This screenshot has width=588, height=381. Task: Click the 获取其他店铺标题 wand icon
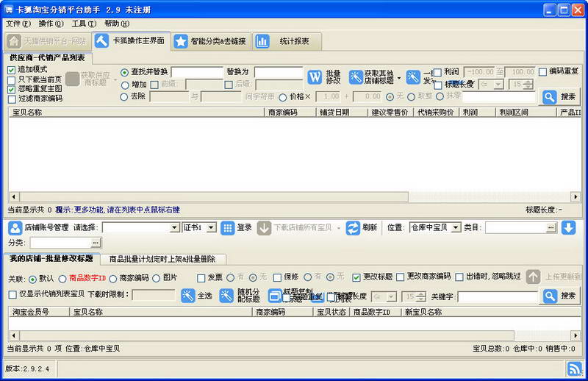click(356, 77)
